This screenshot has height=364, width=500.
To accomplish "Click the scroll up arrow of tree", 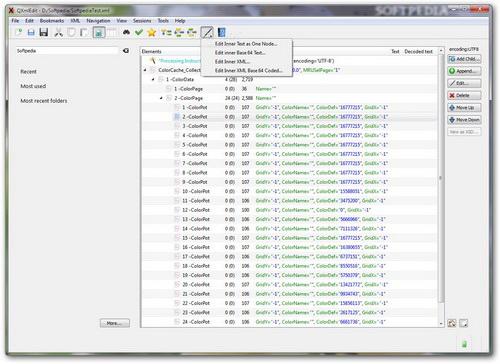I will pos(441,51).
